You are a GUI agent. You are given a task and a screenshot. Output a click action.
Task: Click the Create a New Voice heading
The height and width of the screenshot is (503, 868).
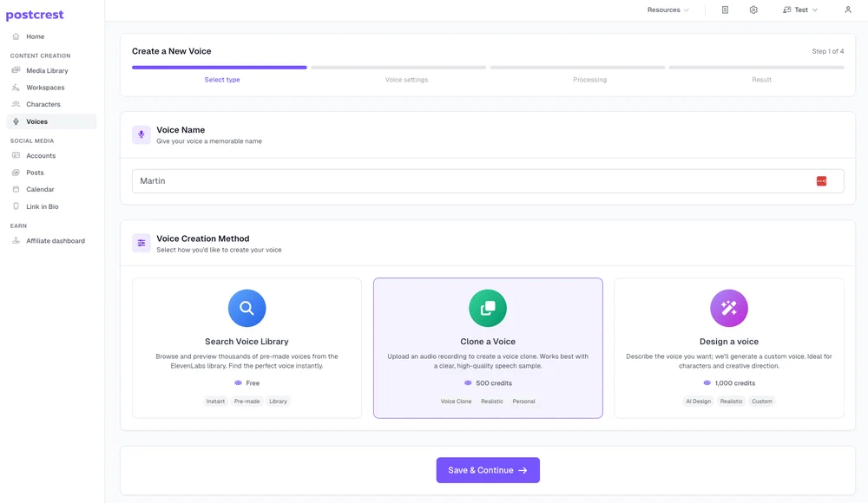[172, 51]
